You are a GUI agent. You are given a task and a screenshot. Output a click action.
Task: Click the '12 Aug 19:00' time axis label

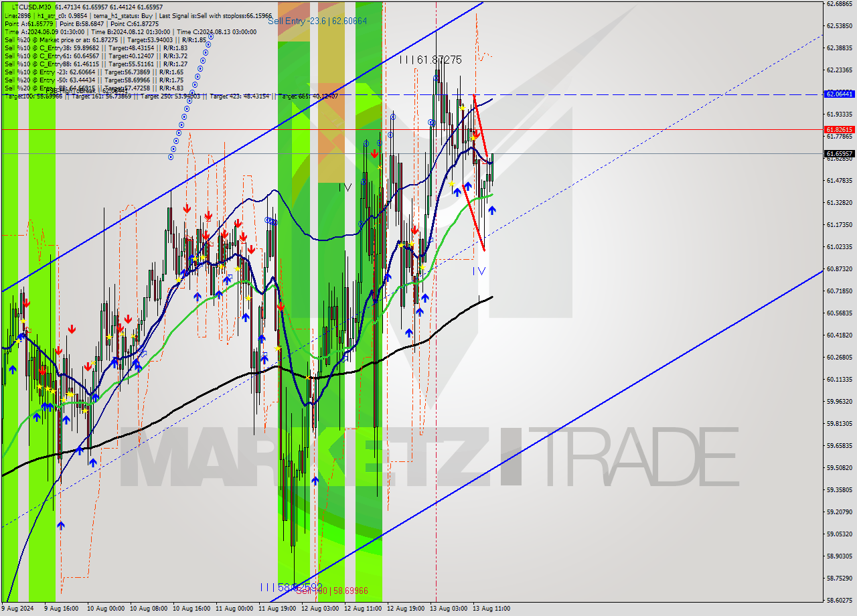[x=406, y=609]
